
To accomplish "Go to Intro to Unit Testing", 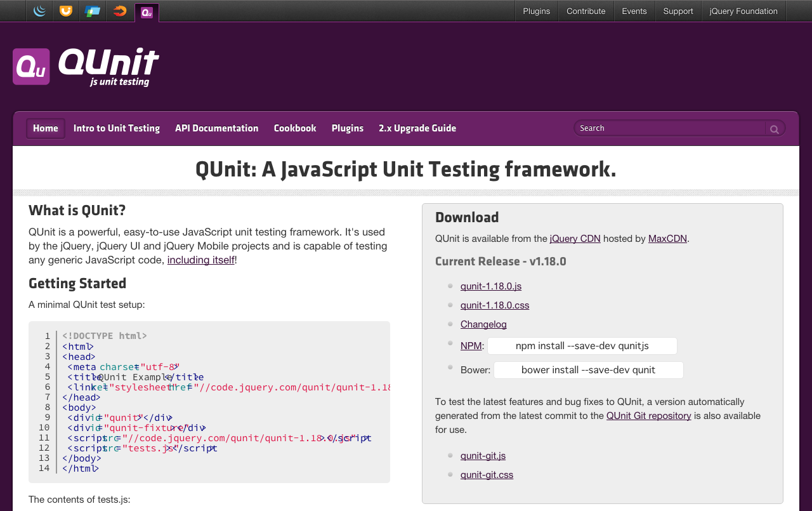I will (117, 128).
